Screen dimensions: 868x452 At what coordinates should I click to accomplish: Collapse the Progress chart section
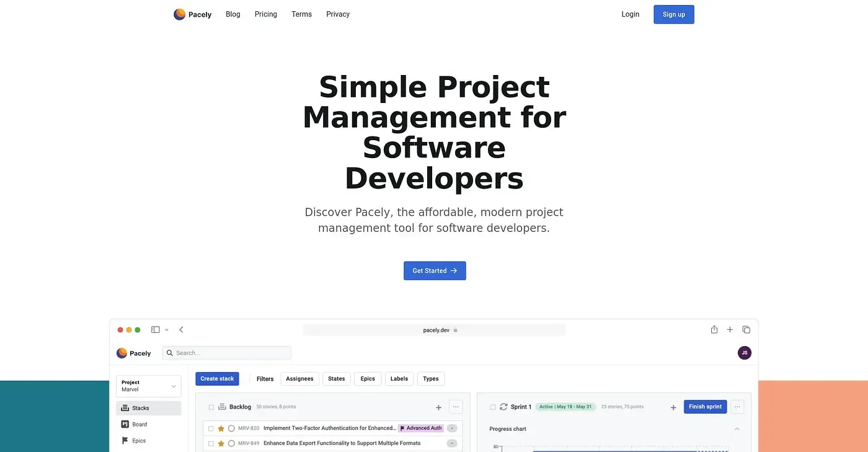point(737,429)
